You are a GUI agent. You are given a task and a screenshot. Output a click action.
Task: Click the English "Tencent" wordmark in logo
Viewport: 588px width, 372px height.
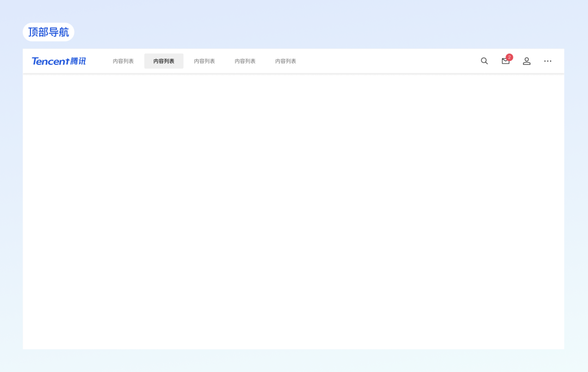pos(50,61)
